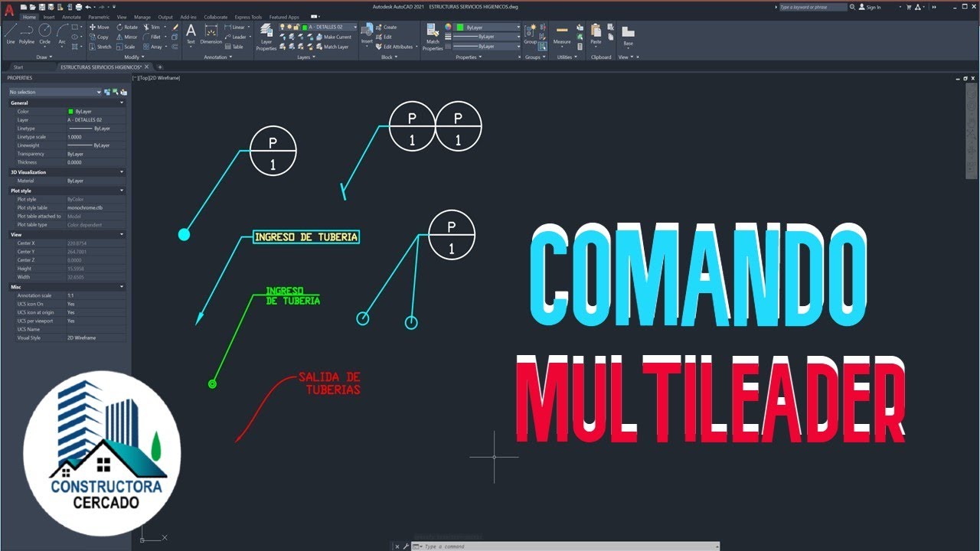This screenshot has width=980, height=551.
Task: Click green Color swatch in Properties General
Action: [x=70, y=112]
